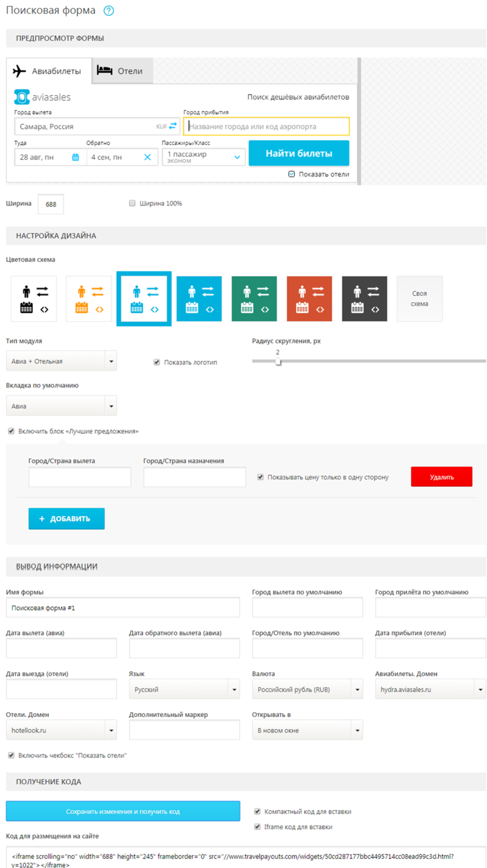Pick the red color scheme tile
487x868 pixels.
(309, 299)
